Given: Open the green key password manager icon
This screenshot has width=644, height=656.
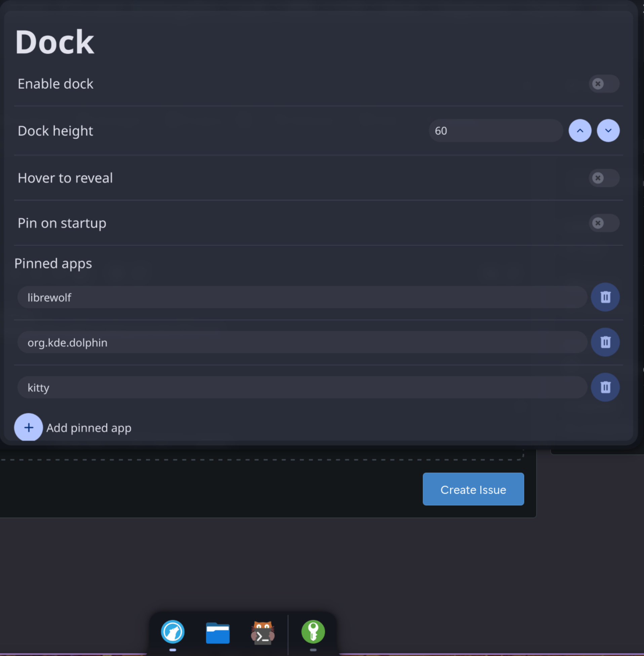Looking at the screenshot, I should 313,632.
